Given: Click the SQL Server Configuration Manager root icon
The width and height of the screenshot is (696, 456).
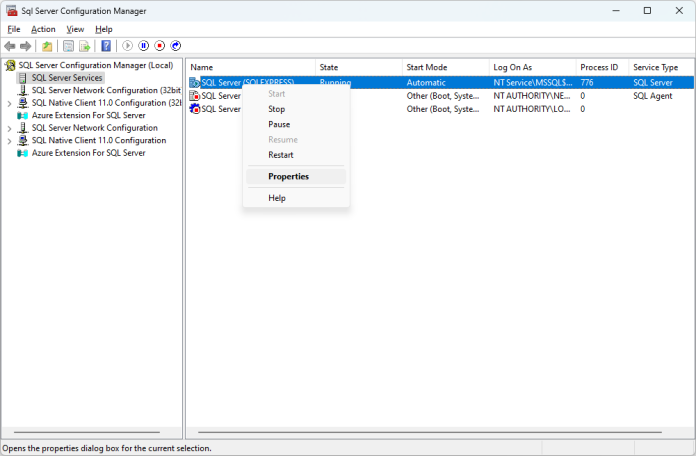Looking at the screenshot, I should pos(10,66).
